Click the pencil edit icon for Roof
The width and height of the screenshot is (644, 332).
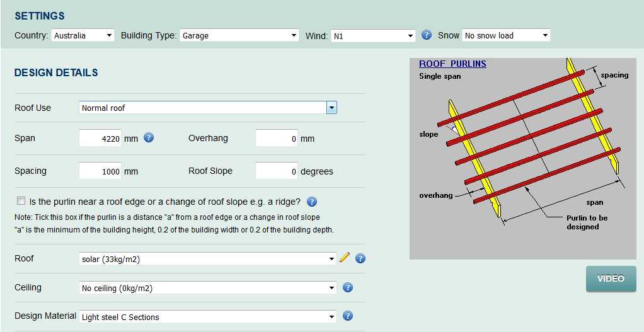coord(345,257)
